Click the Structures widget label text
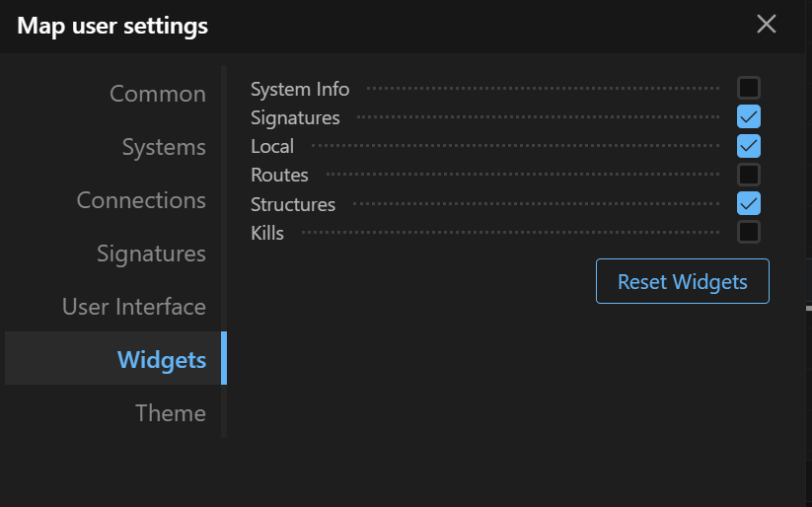Screen dimensions: 812x507 pyautogui.click(x=293, y=204)
